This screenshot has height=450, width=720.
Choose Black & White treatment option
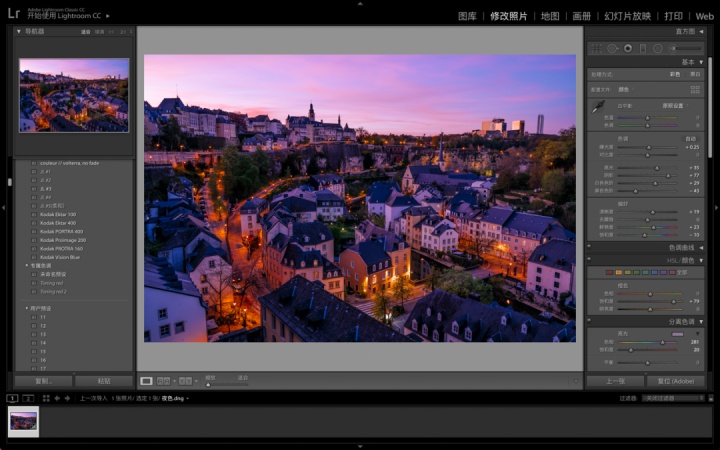coord(695,74)
